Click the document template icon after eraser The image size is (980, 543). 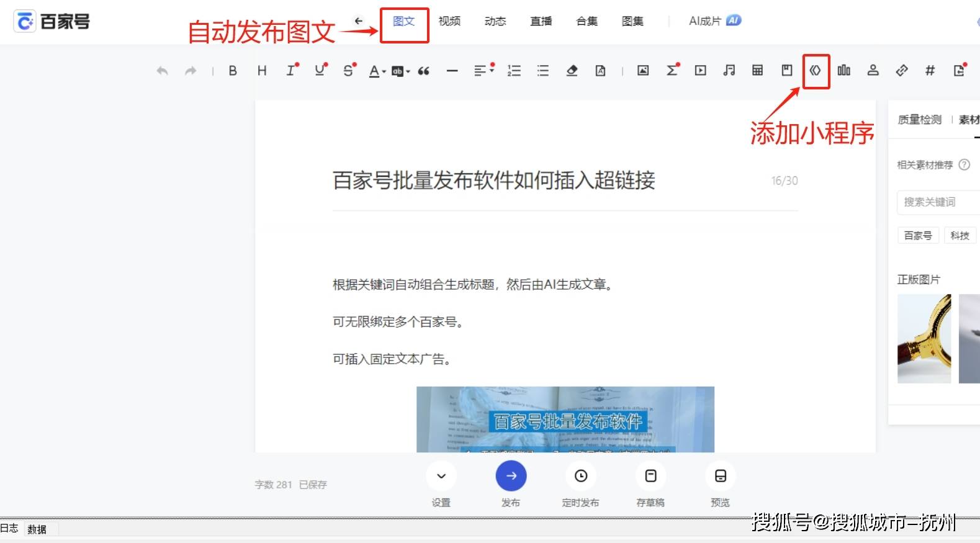(x=600, y=71)
